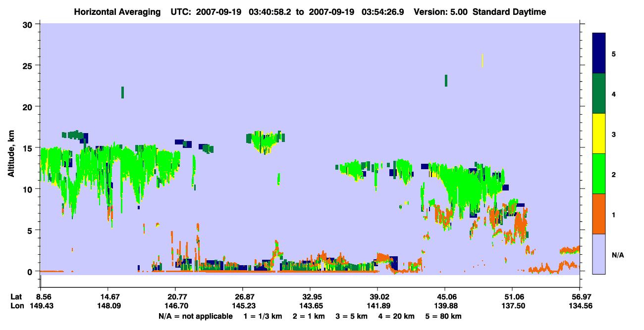Click the yellow colorbar segment 3
The width and height of the screenshot is (644, 330).
[x=599, y=134]
